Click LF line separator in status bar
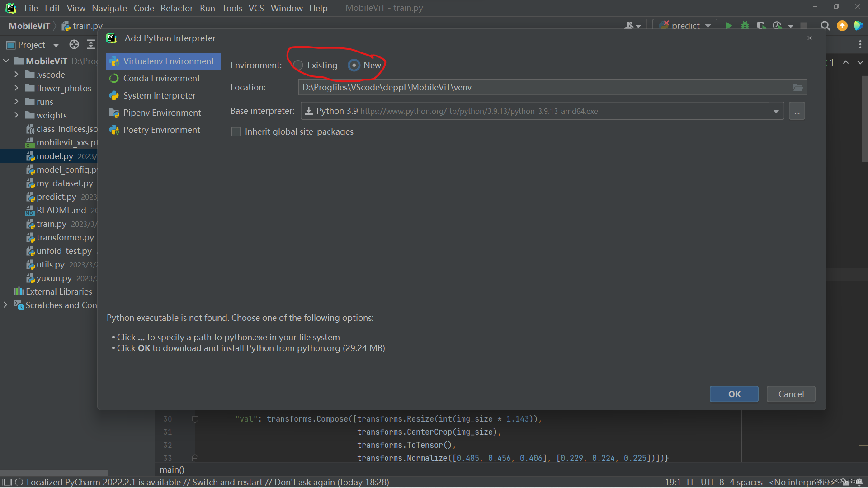 pyautogui.click(x=691, y=482)
